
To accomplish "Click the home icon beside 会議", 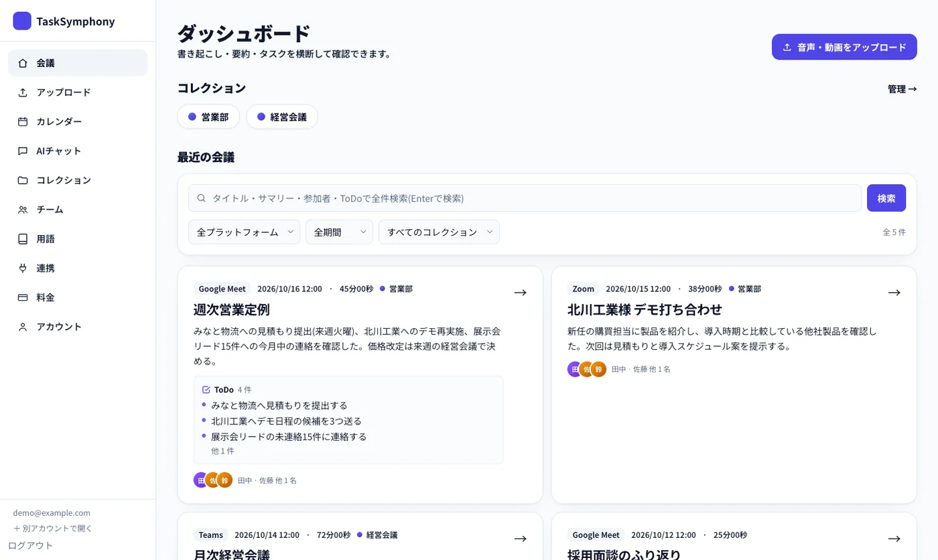I will (x=23, y=63).
